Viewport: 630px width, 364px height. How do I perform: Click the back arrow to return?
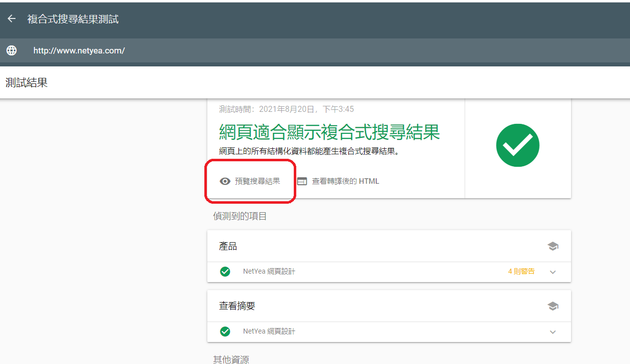[x=11, y=18]
